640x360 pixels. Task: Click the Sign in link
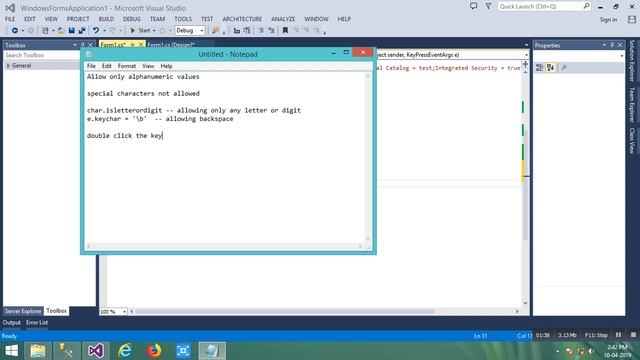608,20
